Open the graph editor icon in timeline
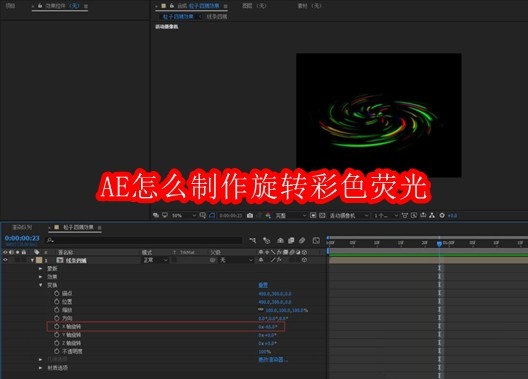 tap(316, 240)
